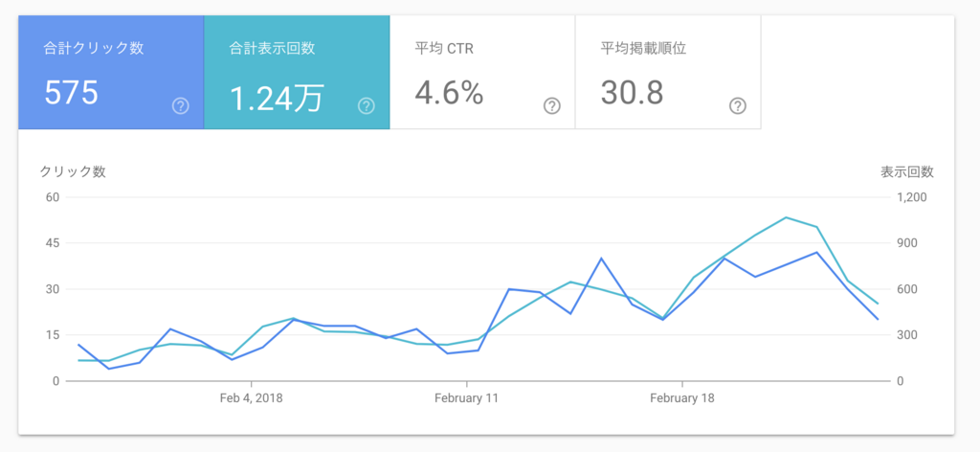980x452 pixels.
Task: Click the 575 total clicks value
Action: [71, 93]
